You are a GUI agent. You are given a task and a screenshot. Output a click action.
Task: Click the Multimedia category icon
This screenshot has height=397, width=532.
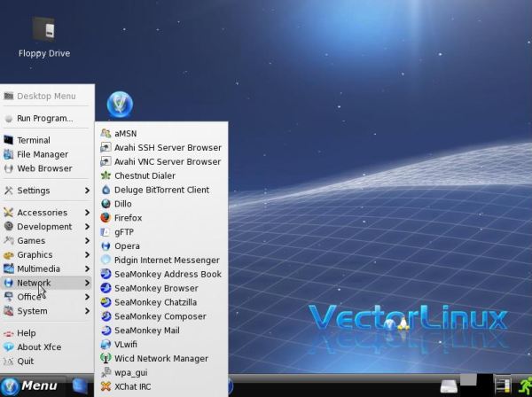point(9,269)
